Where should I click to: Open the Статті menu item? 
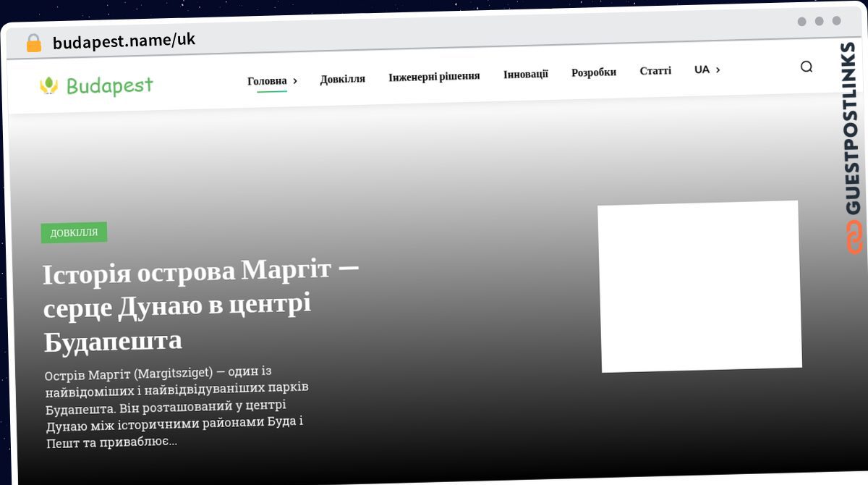(x=655, y=70)
